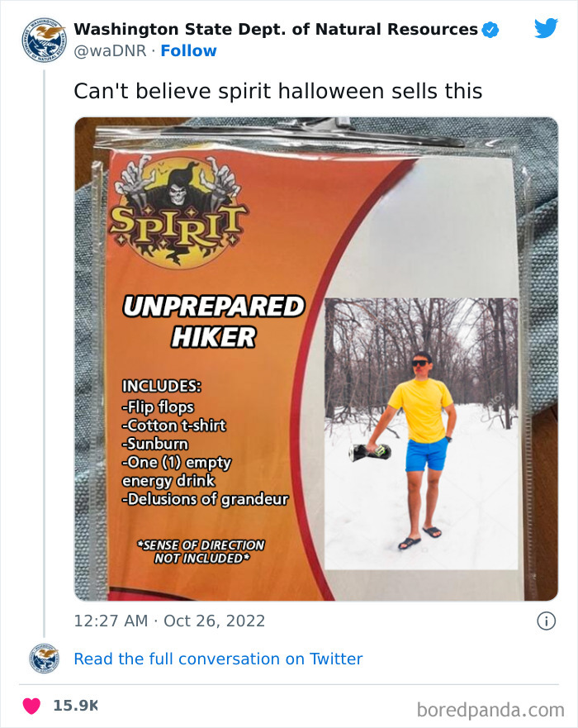Open the full conversation on Twitter

(x=217, y=659)
